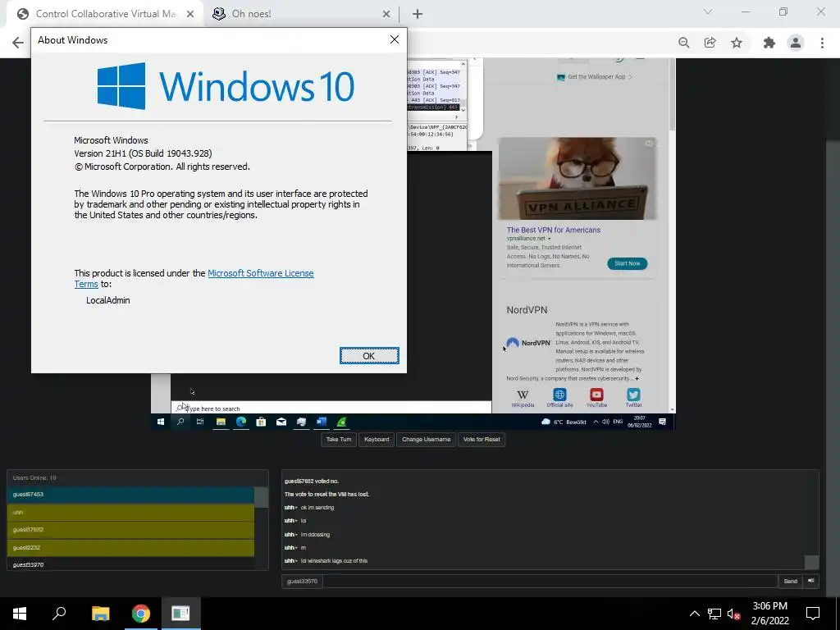Open File Explorer in the VM taskbar

click(221, 422)
